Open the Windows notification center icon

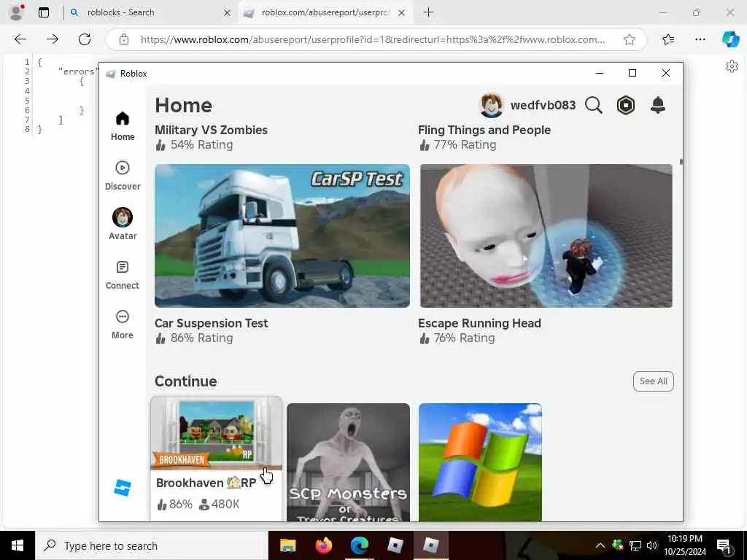pos(724,545)
